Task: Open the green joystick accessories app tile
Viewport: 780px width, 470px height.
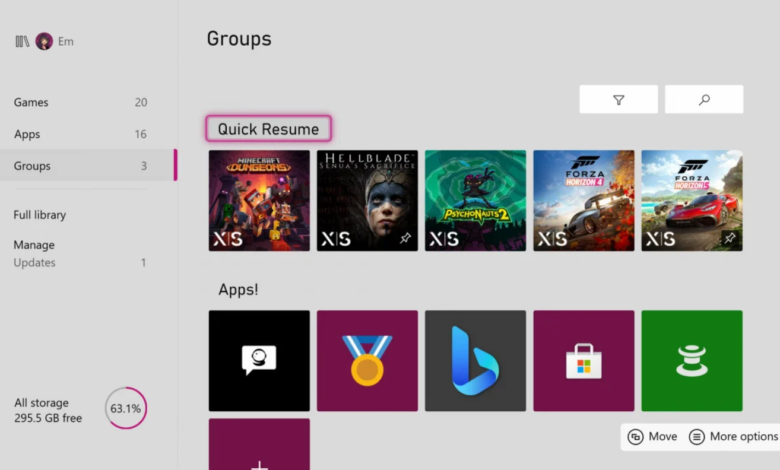Action: (x=691, y=361)
